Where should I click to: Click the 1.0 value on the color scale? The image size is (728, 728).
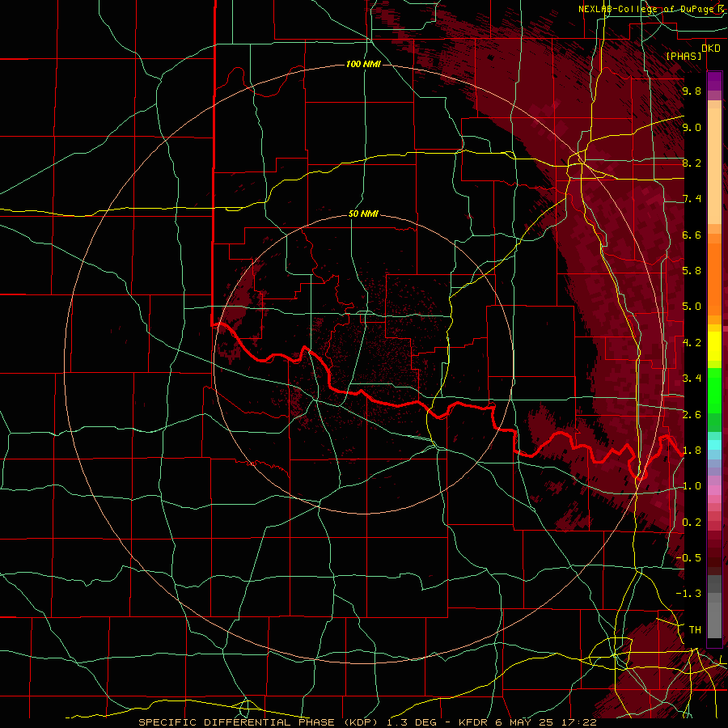(x=692, y=487)
